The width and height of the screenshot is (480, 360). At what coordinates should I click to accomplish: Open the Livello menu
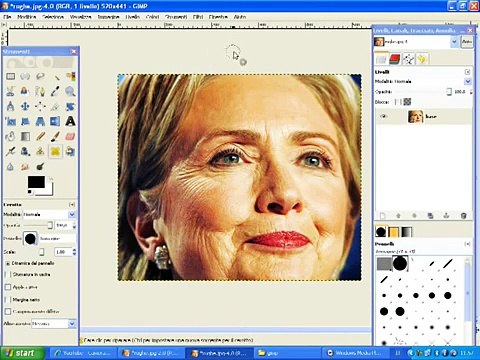coord(132,17)
